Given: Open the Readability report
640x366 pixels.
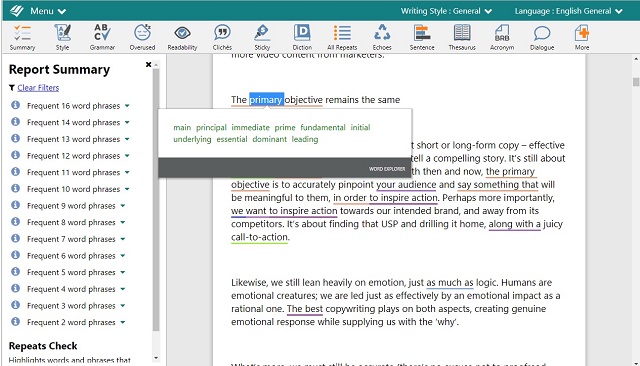Looking at the screenshot, I should (182, 37).
